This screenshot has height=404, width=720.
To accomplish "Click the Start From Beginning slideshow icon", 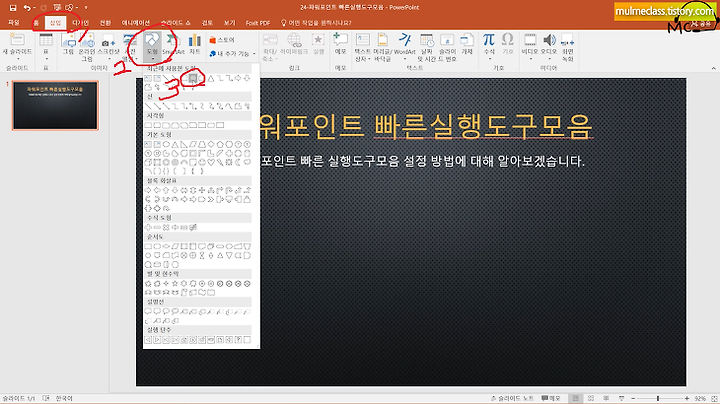I will (57, 8).
